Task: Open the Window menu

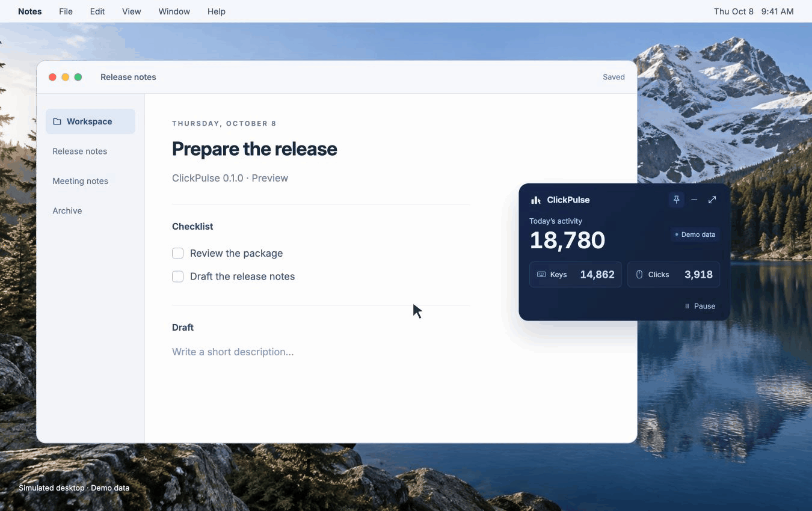Action: point(174,11)
